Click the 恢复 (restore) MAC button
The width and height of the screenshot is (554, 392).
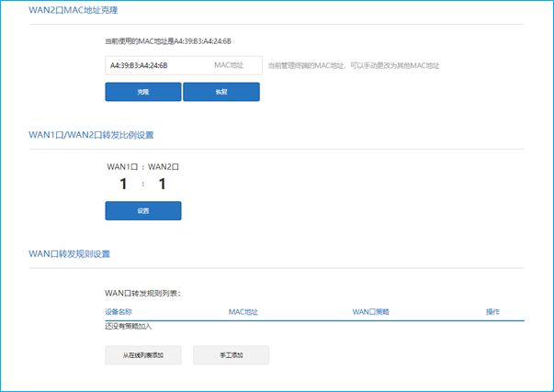pyautogui.click(x=221, y=92)
